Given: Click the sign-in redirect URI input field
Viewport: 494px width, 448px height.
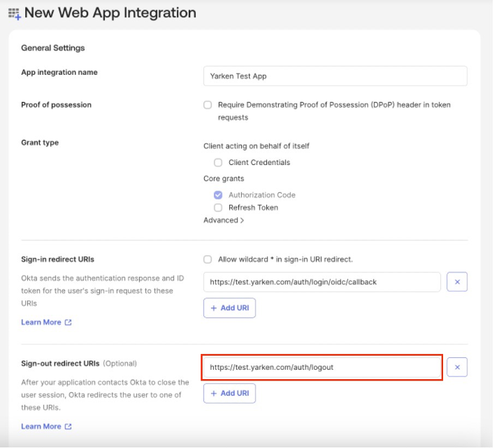Looking at the screenshot, I should click(x=322, y=282).
